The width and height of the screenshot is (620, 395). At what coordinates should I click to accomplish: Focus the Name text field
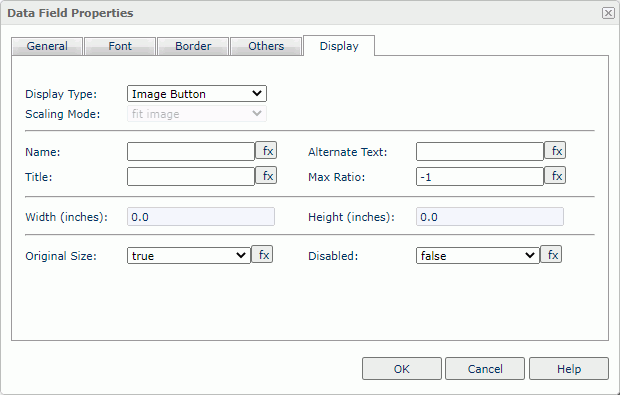click(191, 152)
